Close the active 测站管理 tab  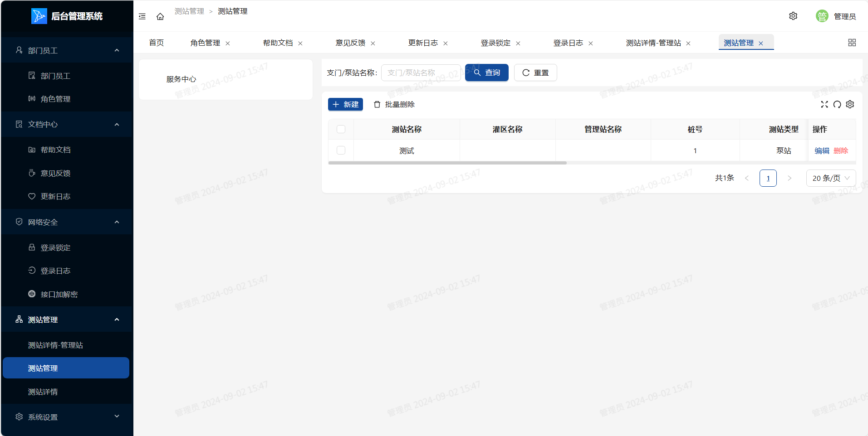tap(761, 44)
